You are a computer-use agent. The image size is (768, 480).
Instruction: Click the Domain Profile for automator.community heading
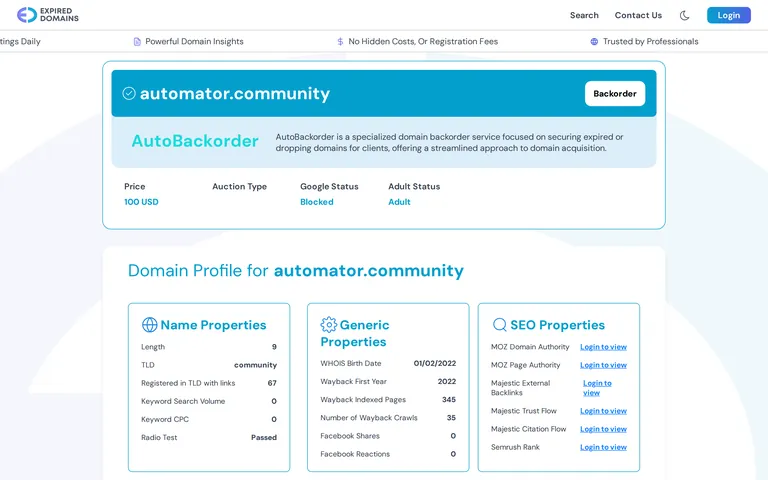coord(295,270)
